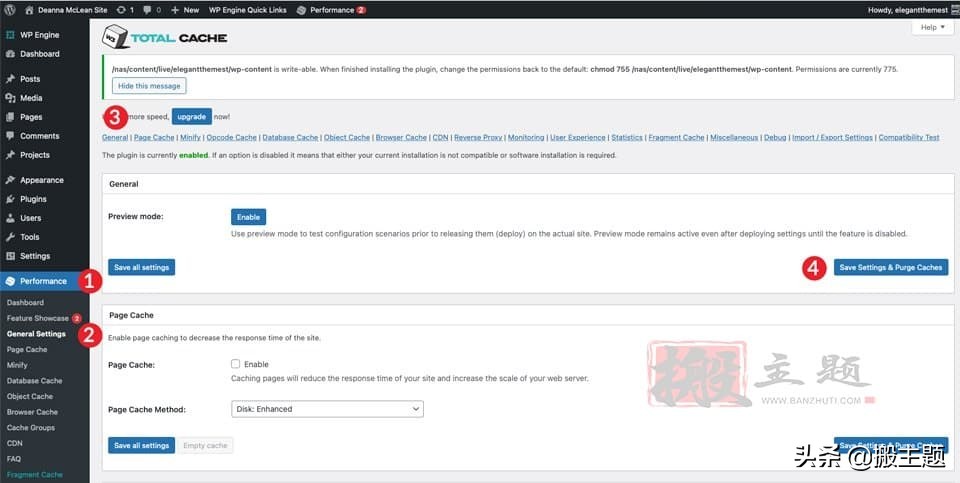This screenshot has width=960, height=483.
Task: Enable the Page Cache checkbox
Action: tap(236, 364)
